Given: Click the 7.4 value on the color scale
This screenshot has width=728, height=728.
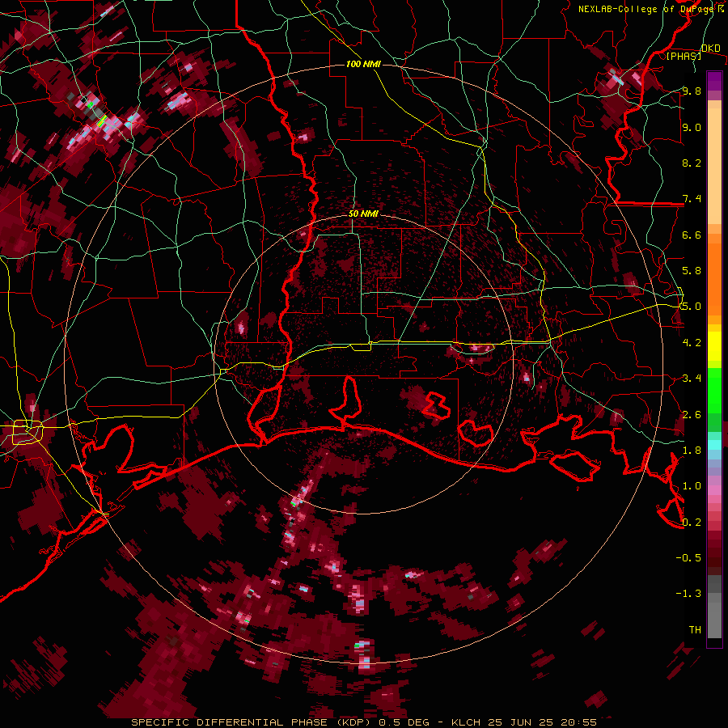Looking at the screenshot, I should coord(692,199).
